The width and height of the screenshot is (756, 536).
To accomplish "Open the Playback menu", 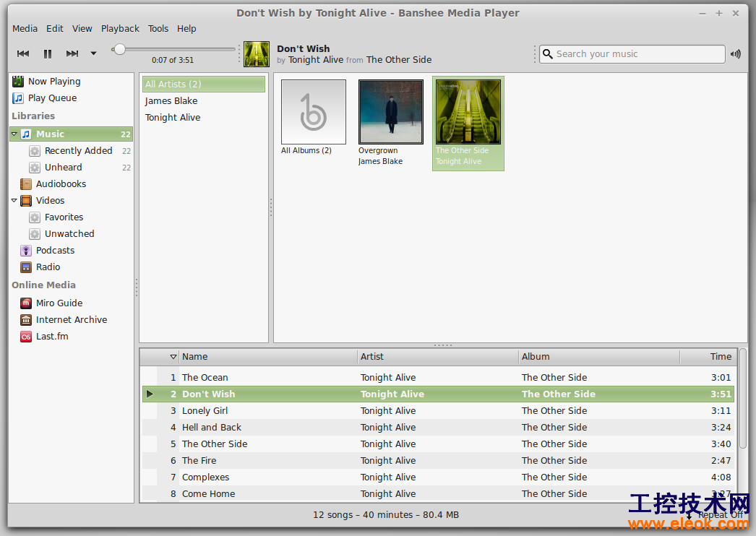I will click(x=120, y=28).
